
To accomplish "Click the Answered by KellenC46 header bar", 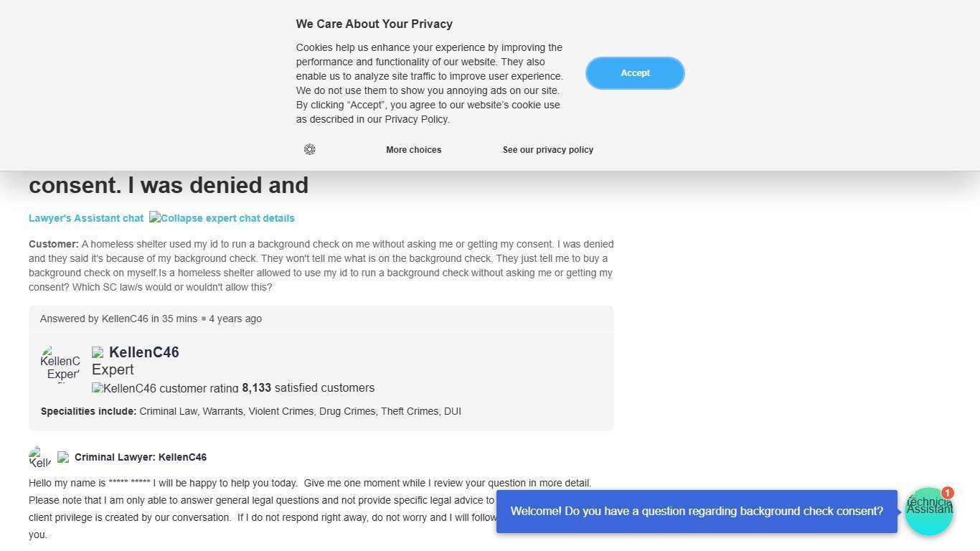I will 321,319.
